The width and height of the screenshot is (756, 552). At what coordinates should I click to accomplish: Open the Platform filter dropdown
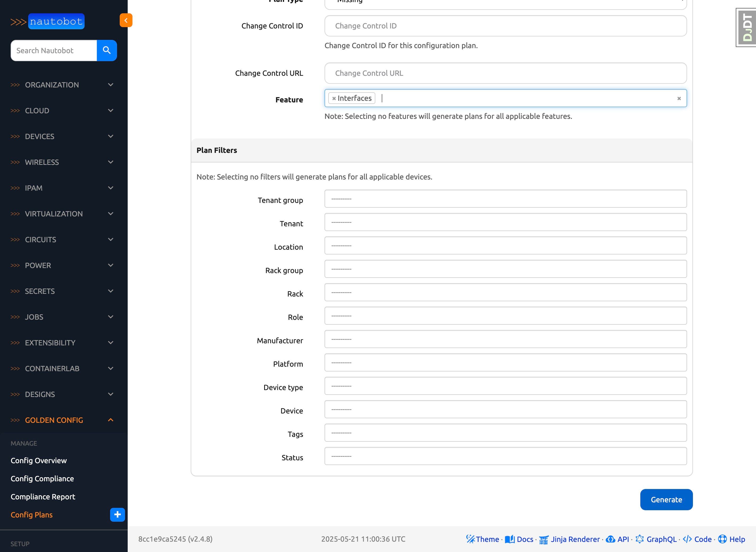point(505,362)
